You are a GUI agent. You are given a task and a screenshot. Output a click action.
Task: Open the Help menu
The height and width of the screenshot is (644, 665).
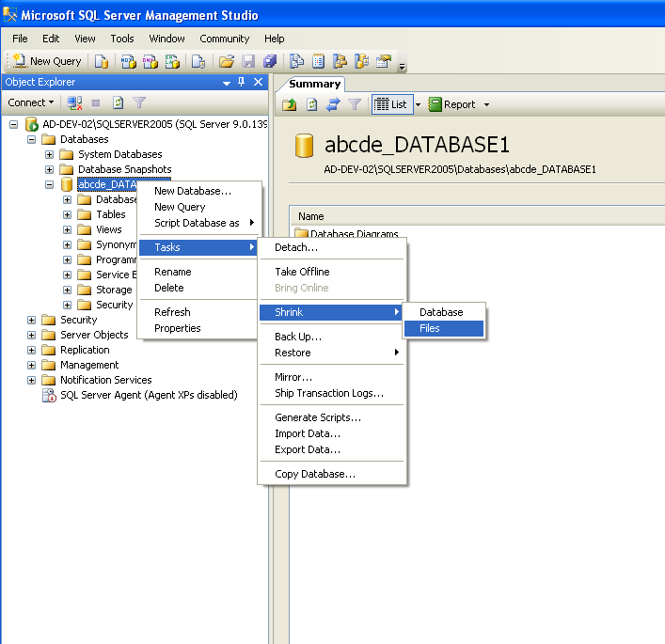tap(275, 39)
